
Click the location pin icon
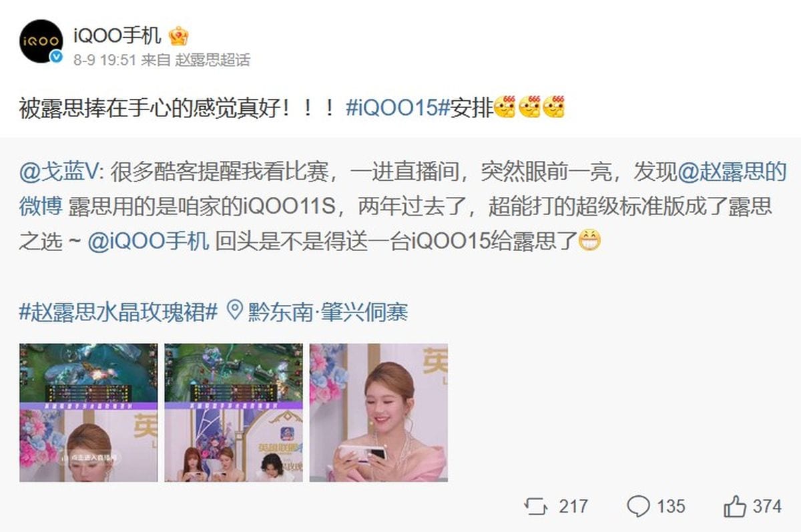[234, 311]
